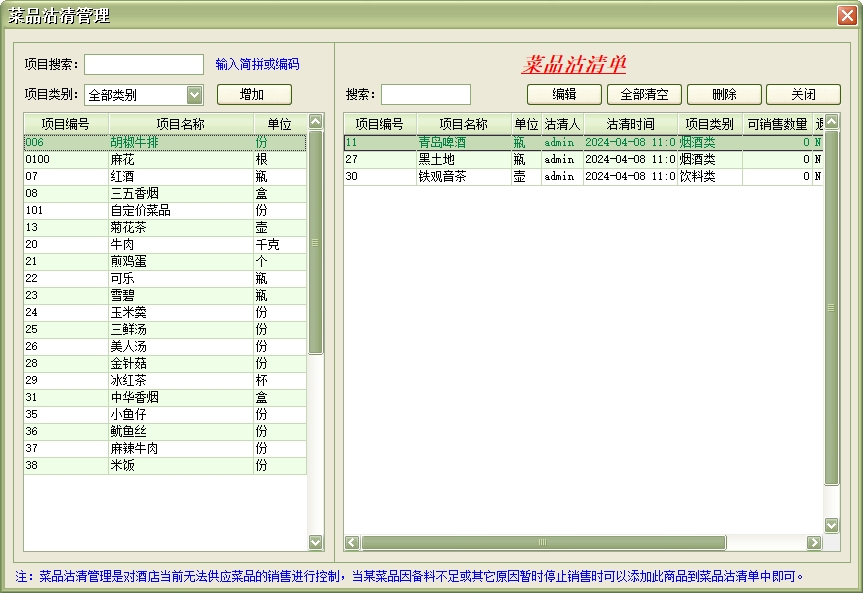
Task: Click scroll up arrow of left list
Action: tap(316, 122)
